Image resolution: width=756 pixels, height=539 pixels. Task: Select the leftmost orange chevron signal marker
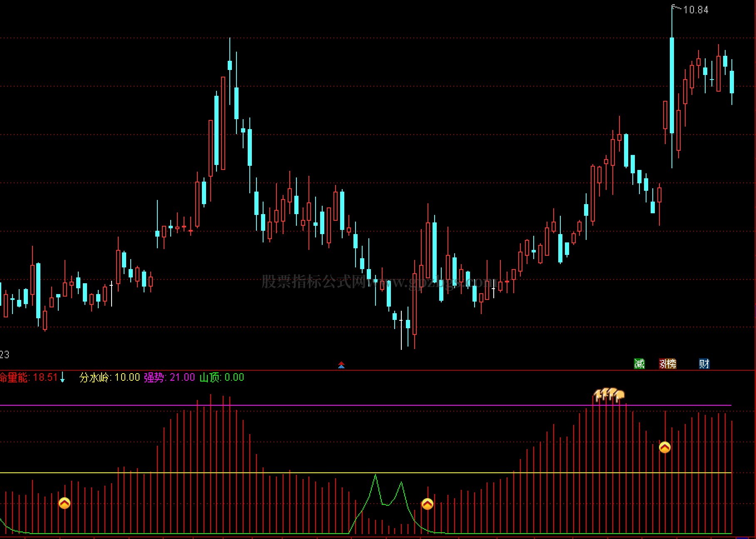pos(65,503)
